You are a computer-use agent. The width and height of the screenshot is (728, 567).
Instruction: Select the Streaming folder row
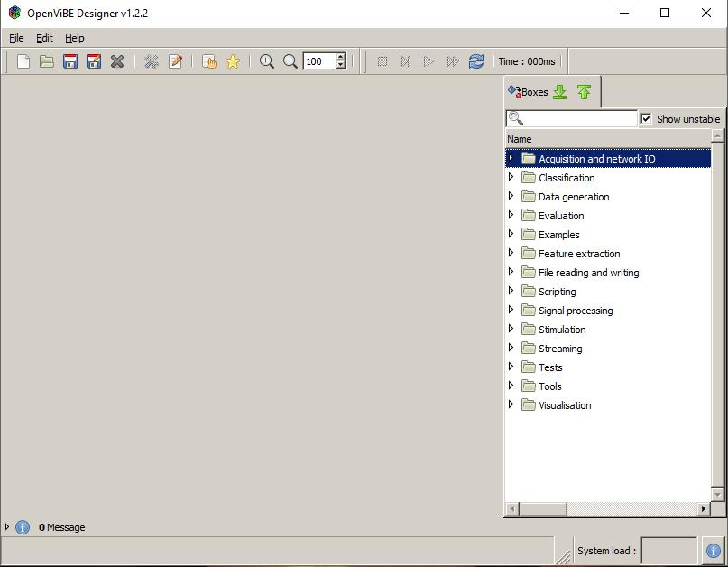[608, 349]
